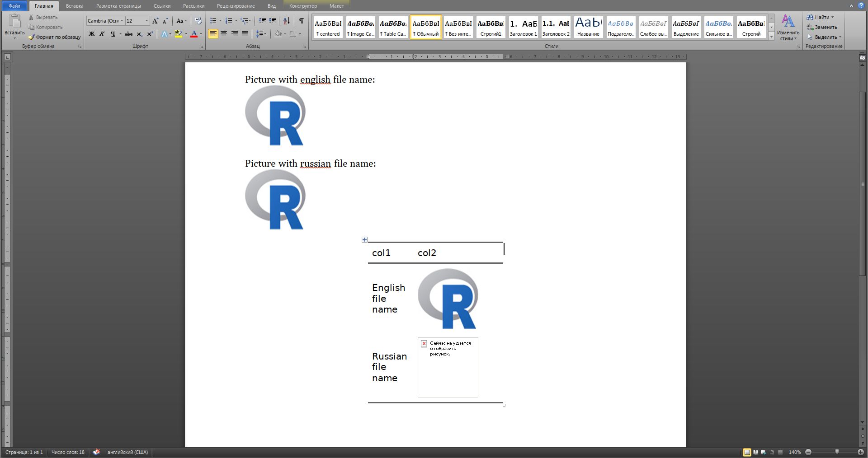The image size is (868, 458).
Task: Switch to Outline view
Action: pyautogui.click(x=772, y=452)
